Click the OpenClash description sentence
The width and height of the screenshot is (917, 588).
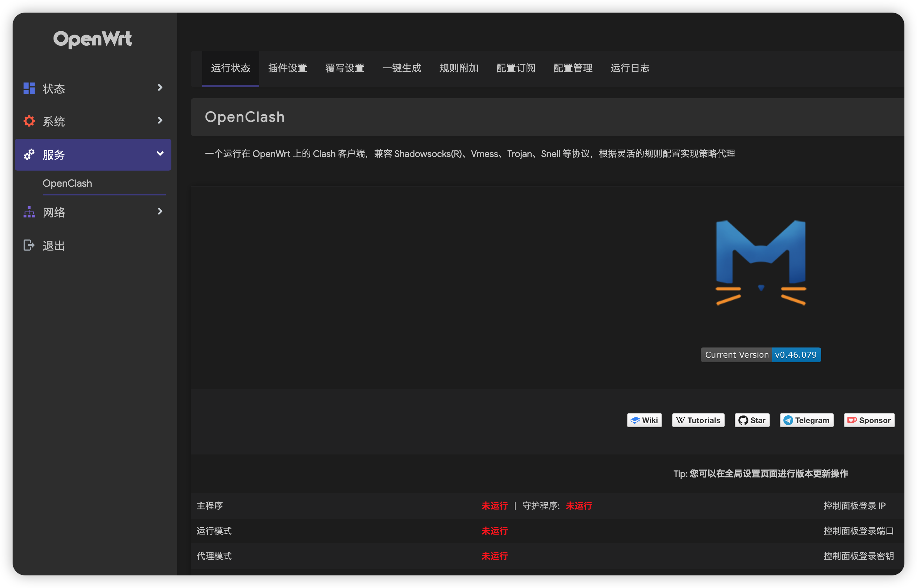(470, 154)
